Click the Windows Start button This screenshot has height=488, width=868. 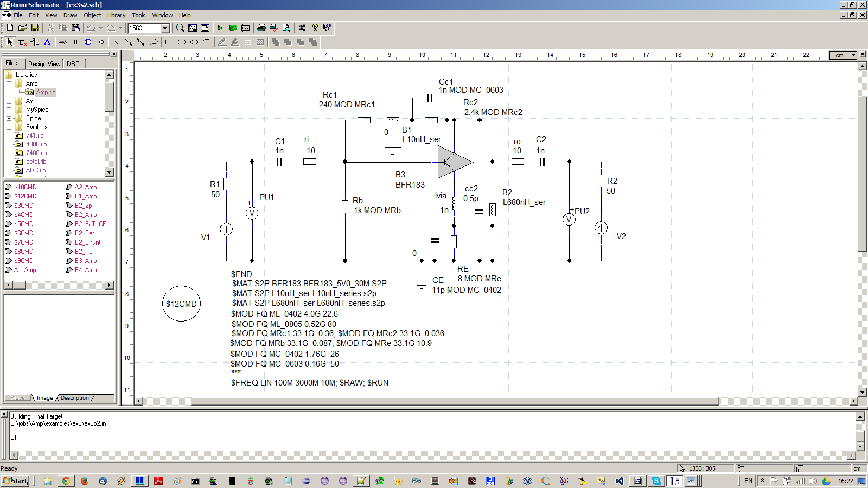[16, 481]
